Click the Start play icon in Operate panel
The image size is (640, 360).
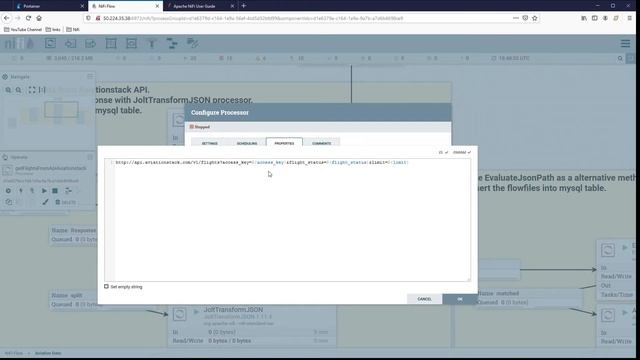click(x=44, y=191)
